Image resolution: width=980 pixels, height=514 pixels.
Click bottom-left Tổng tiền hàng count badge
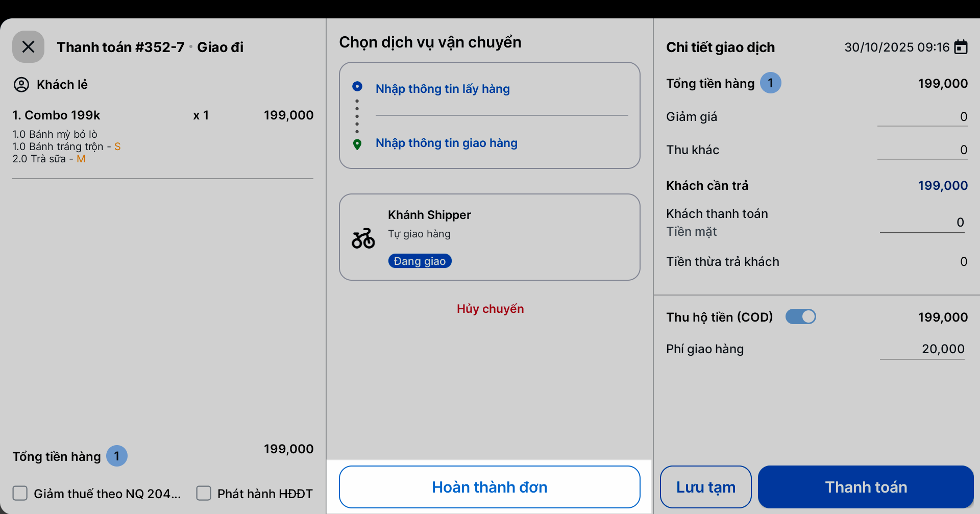pos(116,456)
